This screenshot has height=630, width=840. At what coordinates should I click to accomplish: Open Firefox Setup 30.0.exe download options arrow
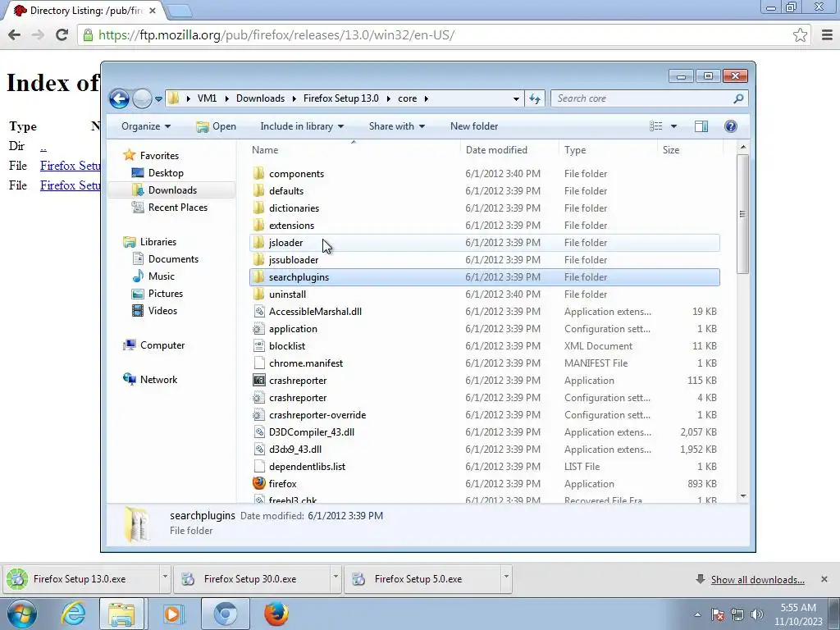pos(336,577)
